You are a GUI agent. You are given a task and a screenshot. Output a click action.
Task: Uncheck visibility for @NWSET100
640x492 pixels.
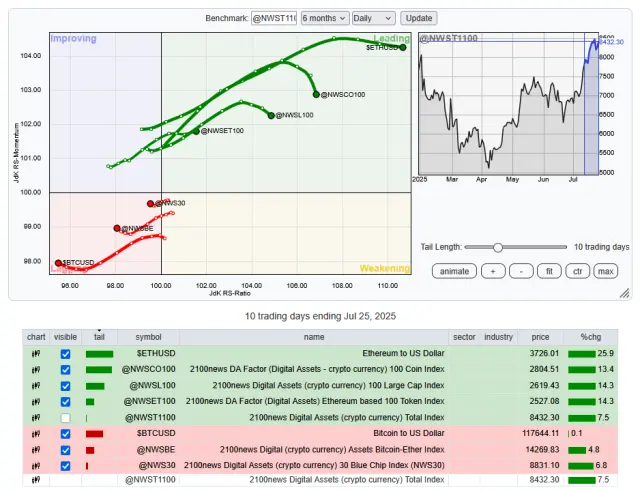click(65, 402)
